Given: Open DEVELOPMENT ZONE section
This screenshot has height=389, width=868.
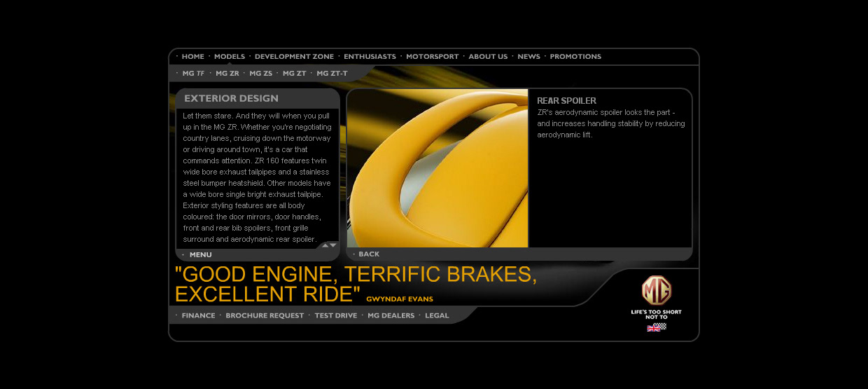Looking at the screenshot, I should (x=294, y=57).
